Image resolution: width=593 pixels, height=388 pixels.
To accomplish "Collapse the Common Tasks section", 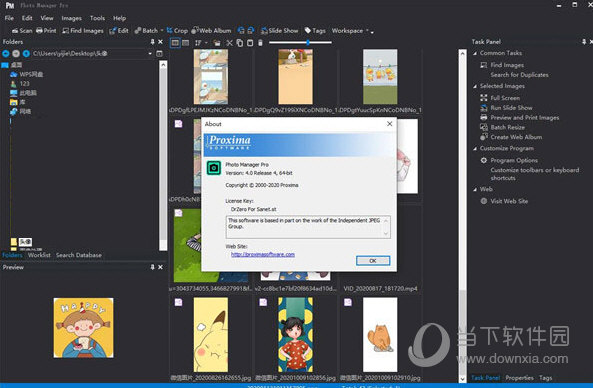I will point(475,53).
